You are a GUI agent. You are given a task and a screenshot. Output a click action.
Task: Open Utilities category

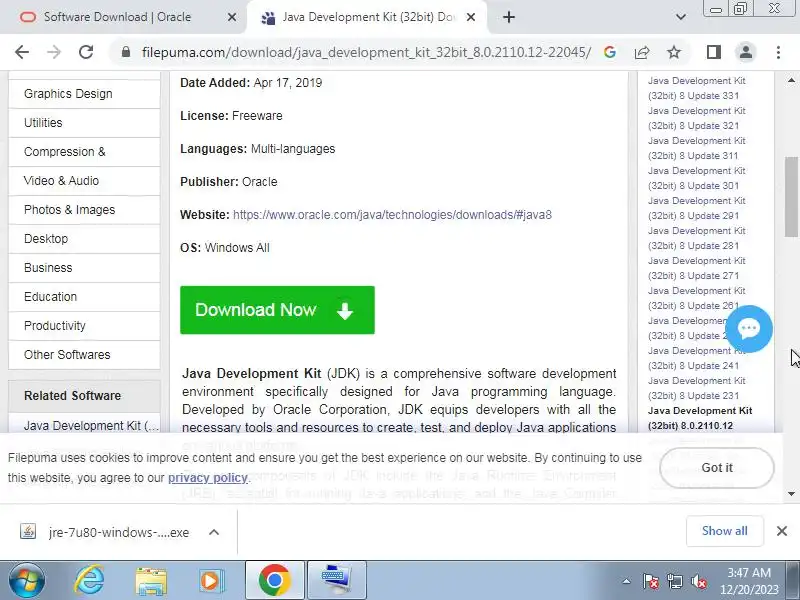pyautogui.click(x=84, y=123)
